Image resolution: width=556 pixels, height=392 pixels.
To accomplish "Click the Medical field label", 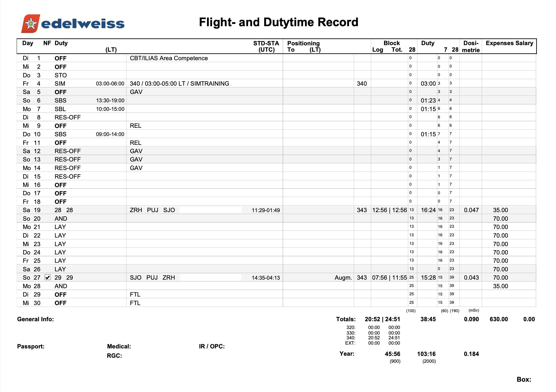I will (119, 346).
